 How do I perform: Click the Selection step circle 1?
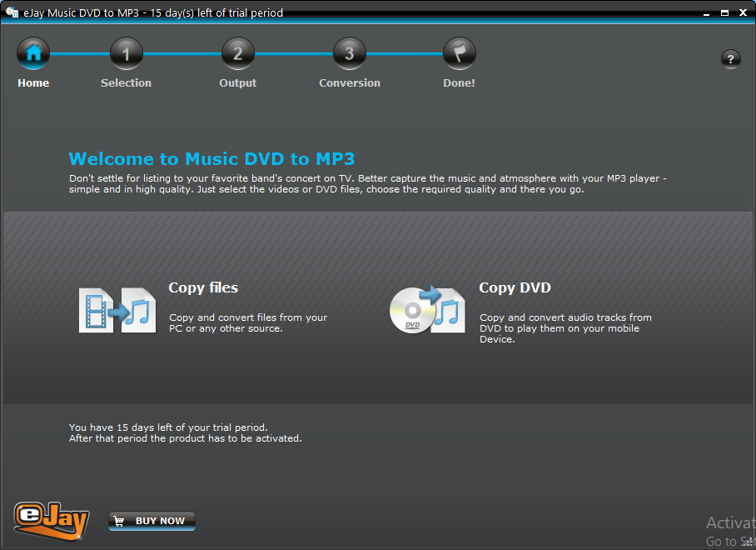126,52
